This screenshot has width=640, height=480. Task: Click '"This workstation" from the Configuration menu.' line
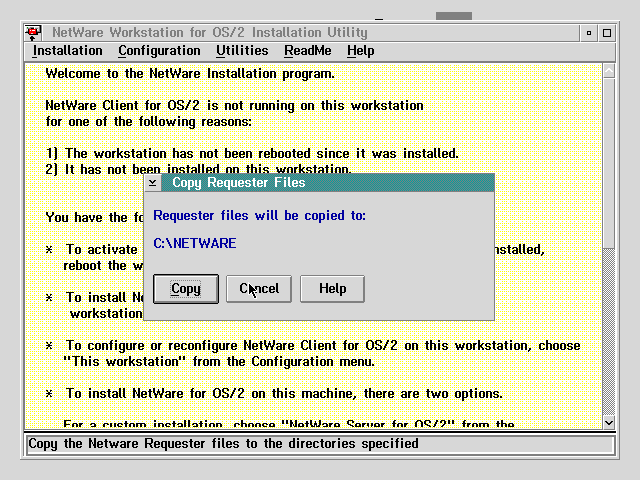[x=219, y=362]
